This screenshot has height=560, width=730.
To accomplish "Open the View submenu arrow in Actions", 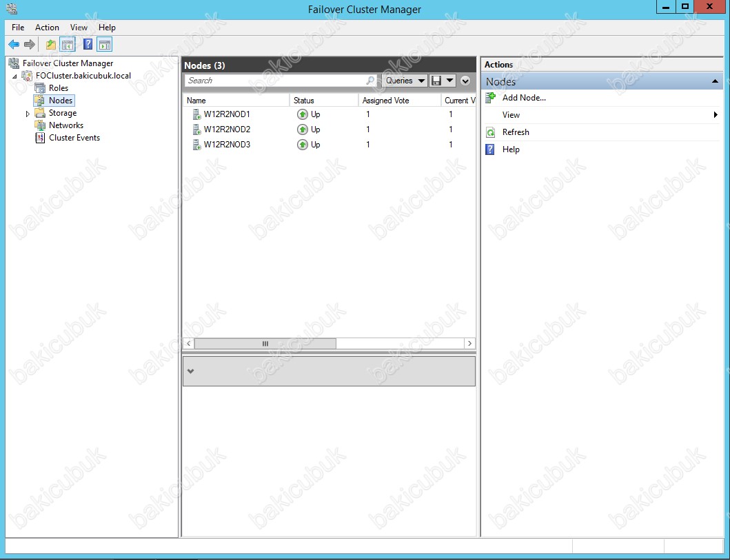I will 716,115.
